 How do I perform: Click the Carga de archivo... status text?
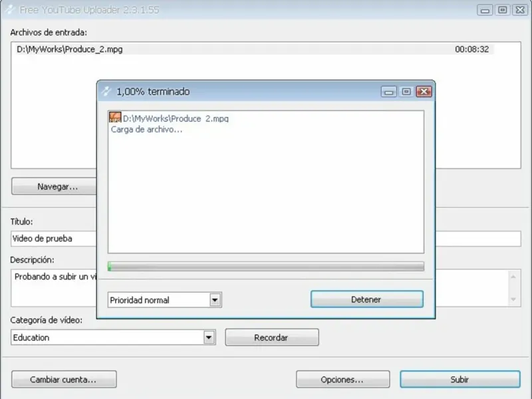(x=146, y=129)
